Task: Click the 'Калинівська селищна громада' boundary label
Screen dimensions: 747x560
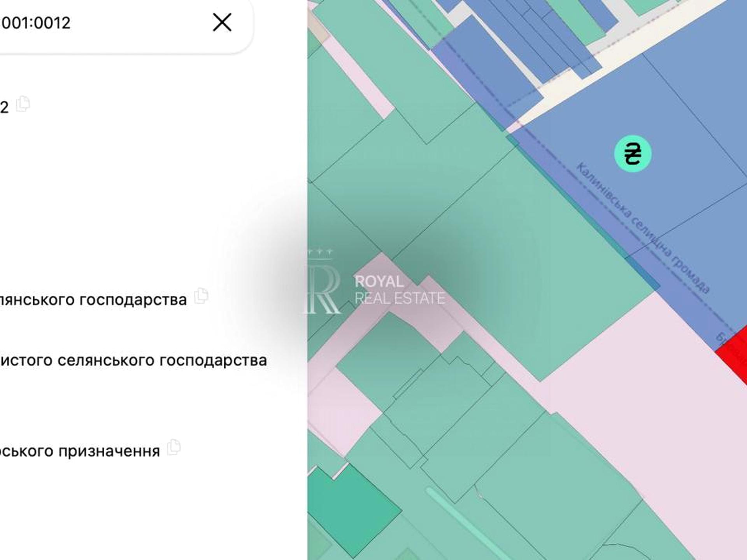Action: [643, 228]
